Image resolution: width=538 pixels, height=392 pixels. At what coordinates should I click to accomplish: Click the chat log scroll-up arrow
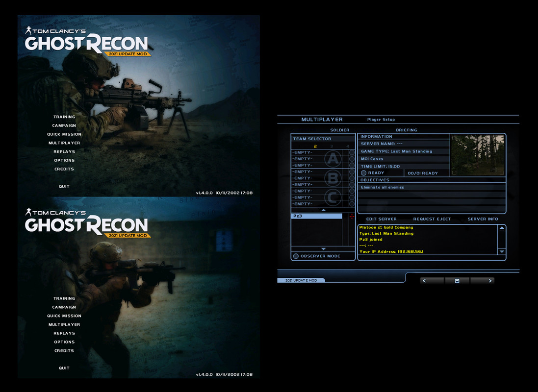[502, 228]
